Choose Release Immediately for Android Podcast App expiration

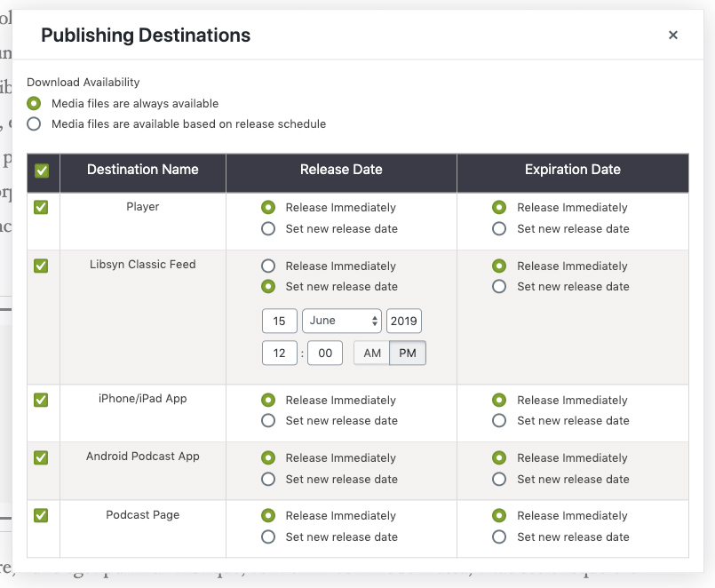(x=499, y=458)
